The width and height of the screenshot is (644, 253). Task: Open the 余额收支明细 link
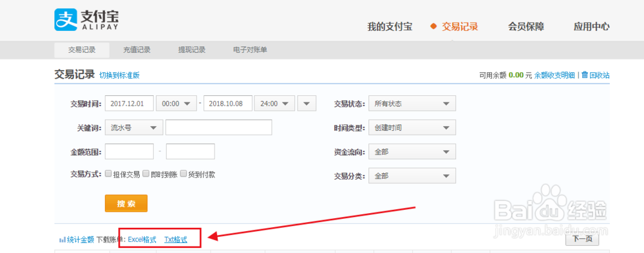tap(554, 75)
